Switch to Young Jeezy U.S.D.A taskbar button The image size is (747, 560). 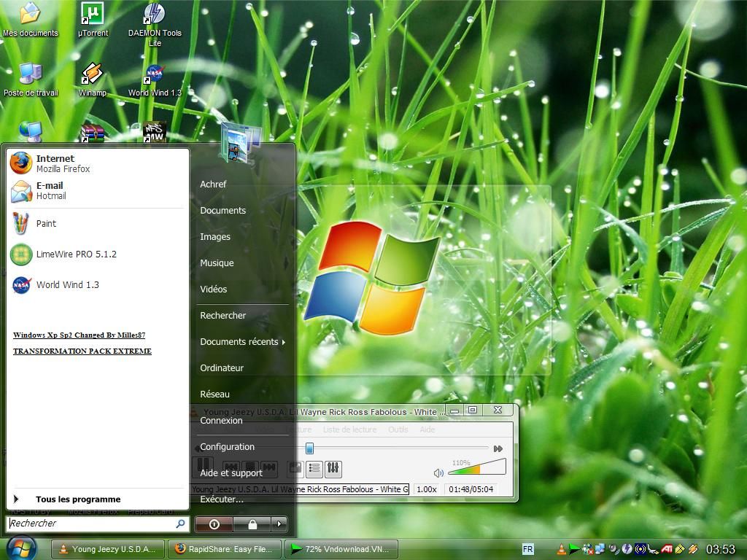tap(108, 549)
